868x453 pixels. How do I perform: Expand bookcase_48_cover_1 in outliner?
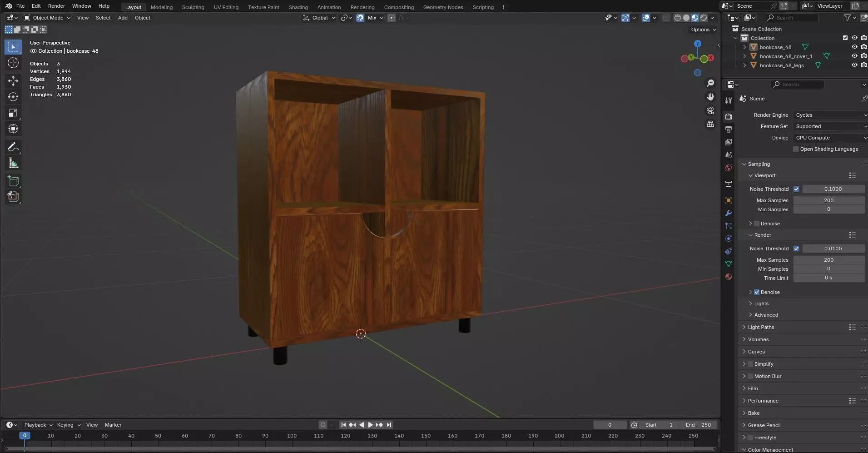[x=744, y=56]
